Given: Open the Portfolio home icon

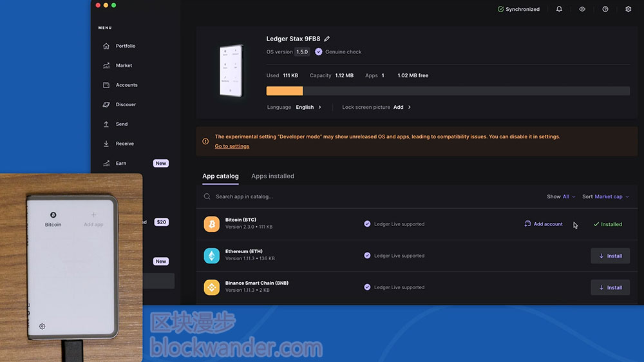Looking at the screenshot, I should pos(106,46).
